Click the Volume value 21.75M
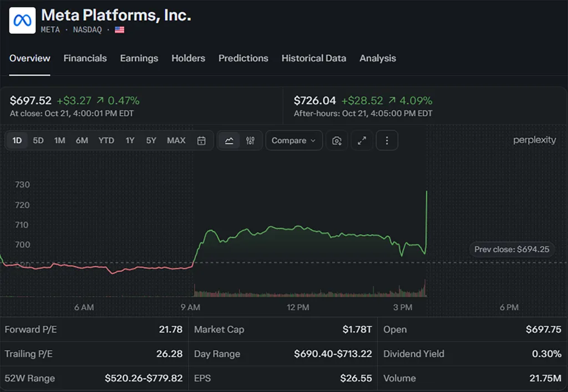The height and width of the screenshot is (392, 568). pos(545,378)
